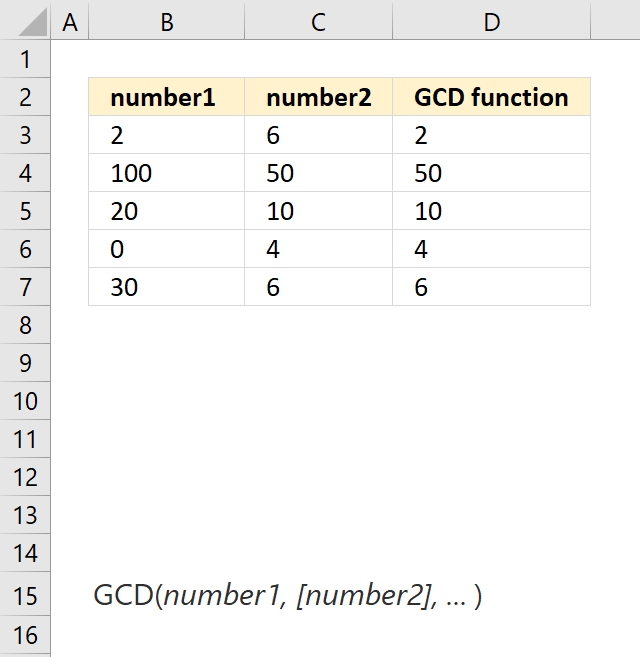Select row 10 header
The height and width of the screenshot is (657, 640).
(x=25, y=401)
